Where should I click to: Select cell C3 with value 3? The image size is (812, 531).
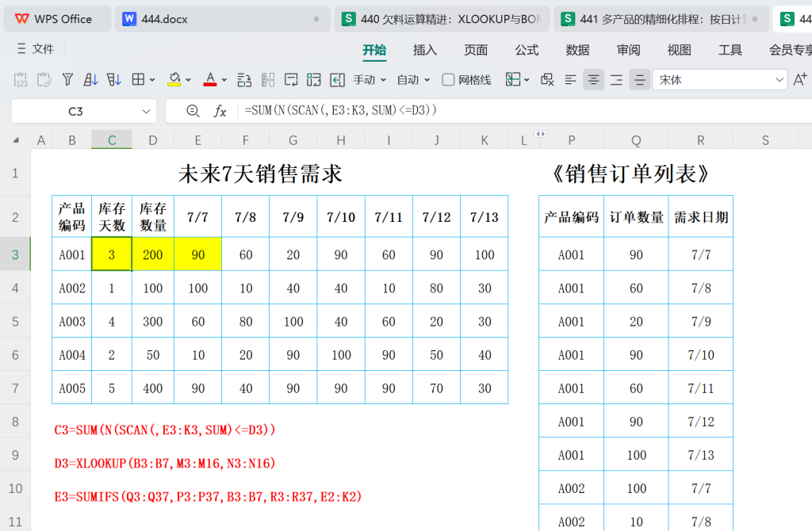pyautogui.click(x=112, y=254)
